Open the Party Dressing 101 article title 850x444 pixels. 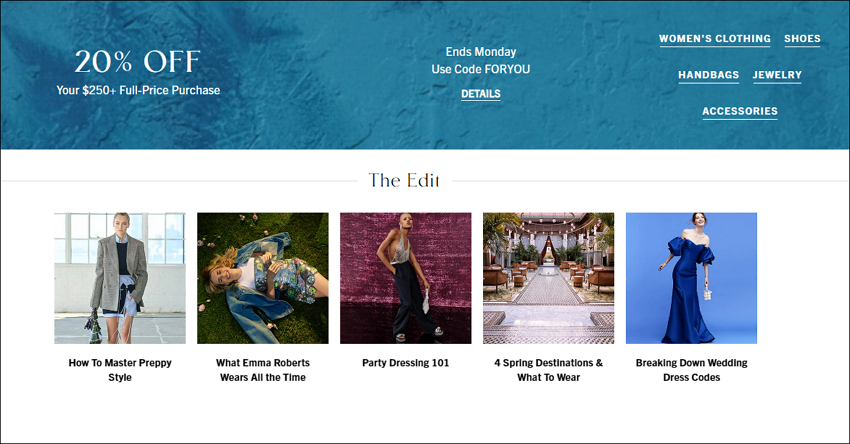[x=405, y=363]
